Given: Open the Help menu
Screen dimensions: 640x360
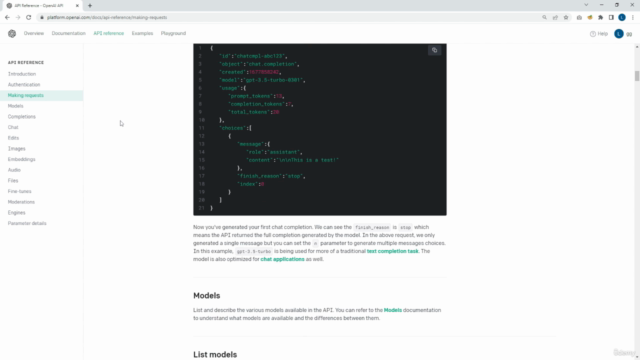Looking at the screenshot, I should click(x=599, y=34).
